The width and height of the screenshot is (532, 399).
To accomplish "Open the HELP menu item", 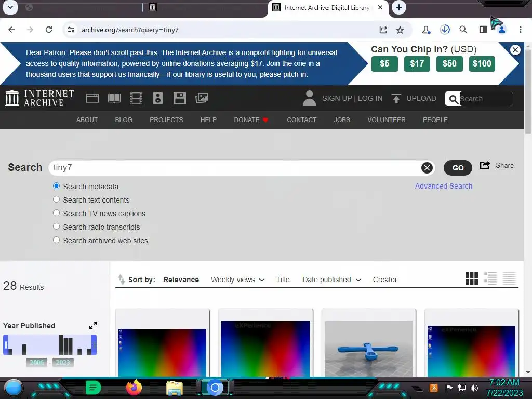I will click(x=208, y=120).
